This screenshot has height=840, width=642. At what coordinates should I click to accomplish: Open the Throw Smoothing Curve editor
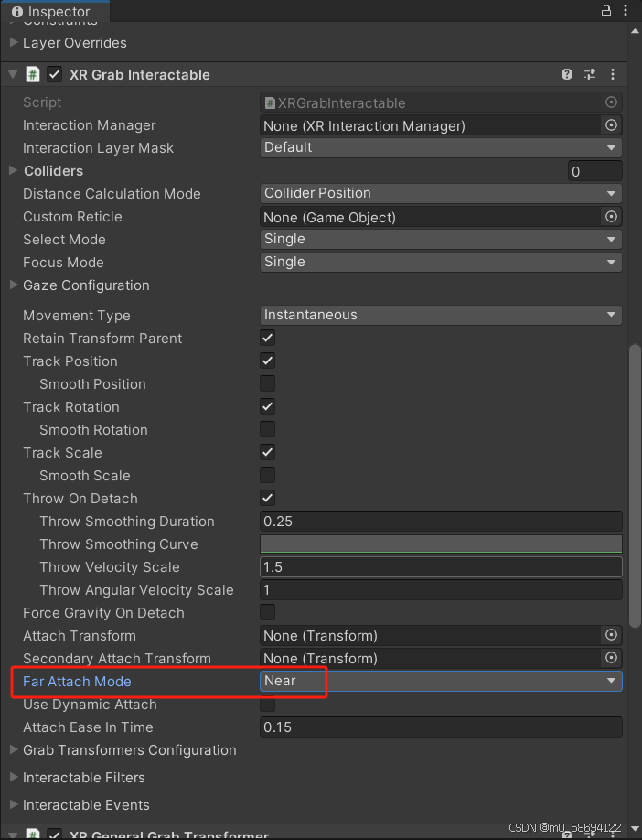(441, 544)
